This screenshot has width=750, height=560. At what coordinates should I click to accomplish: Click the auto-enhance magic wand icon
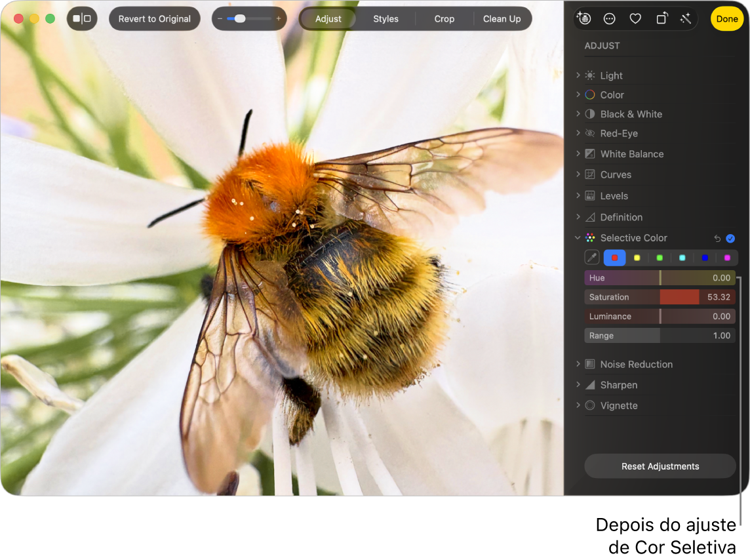pyautogui.click(x=686, y=19)
